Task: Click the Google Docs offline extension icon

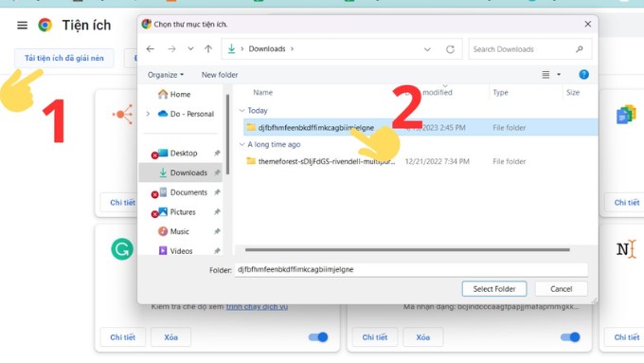Action: pos(626,115)
